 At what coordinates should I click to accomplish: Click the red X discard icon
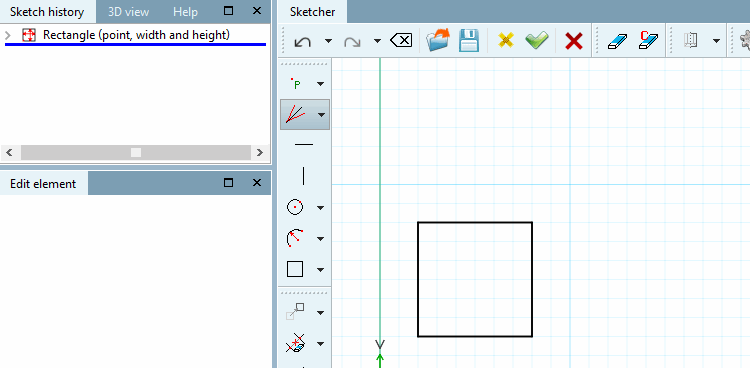[x=574, y=41]
